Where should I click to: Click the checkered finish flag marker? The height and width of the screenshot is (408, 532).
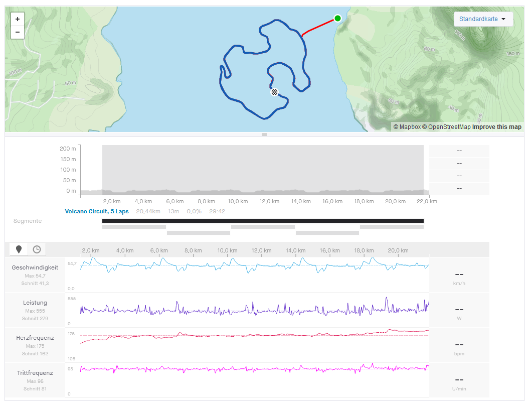pyautogui.click(x=274, y=92)
